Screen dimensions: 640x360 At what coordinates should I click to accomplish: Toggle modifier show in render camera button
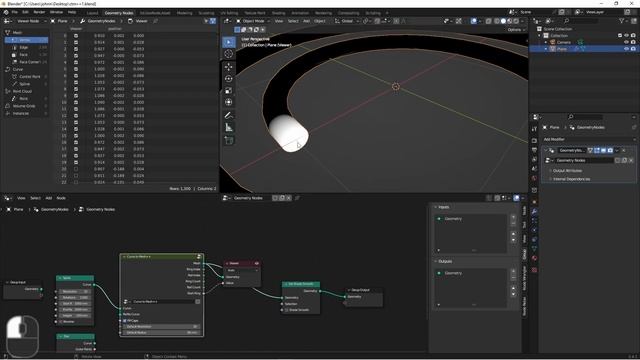point(610,150)
